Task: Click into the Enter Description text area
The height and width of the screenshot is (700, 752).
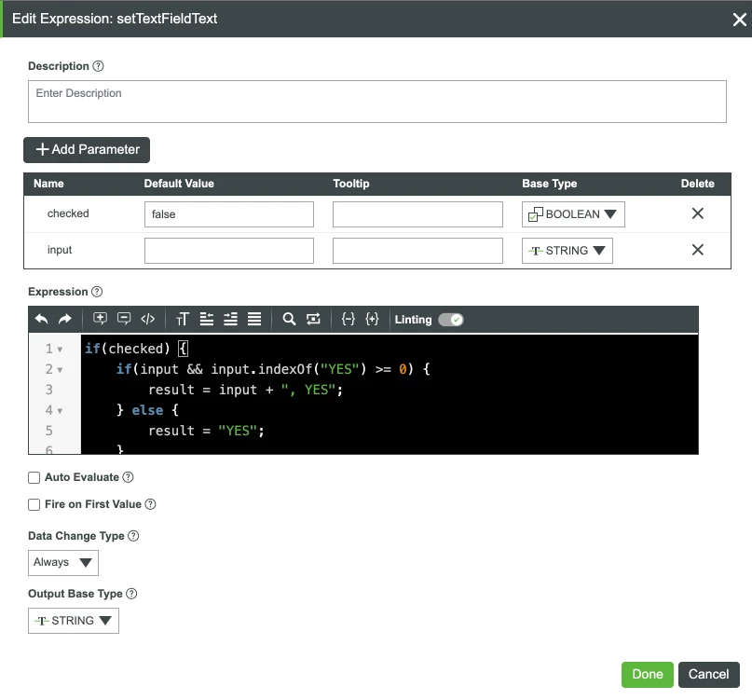Action: tap(377, 102)
